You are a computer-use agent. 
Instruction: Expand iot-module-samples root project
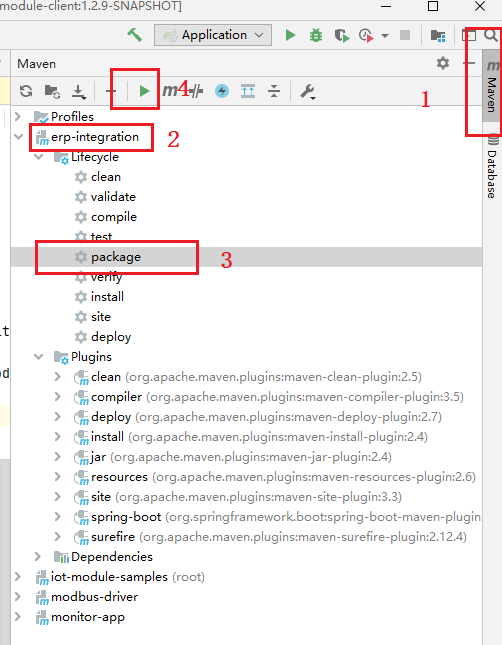[x=18, y=577]
